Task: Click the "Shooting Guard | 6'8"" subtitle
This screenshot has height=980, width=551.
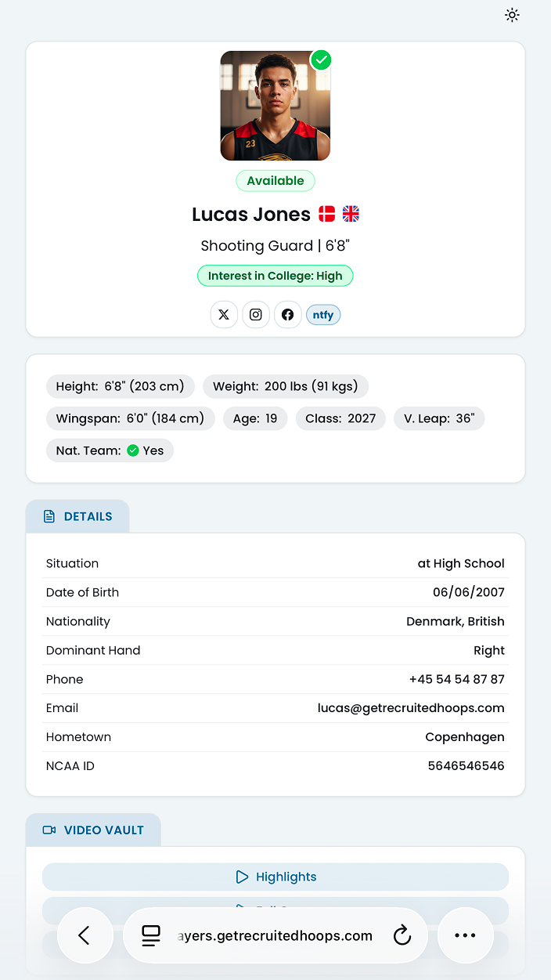Action: click(275, 246)
